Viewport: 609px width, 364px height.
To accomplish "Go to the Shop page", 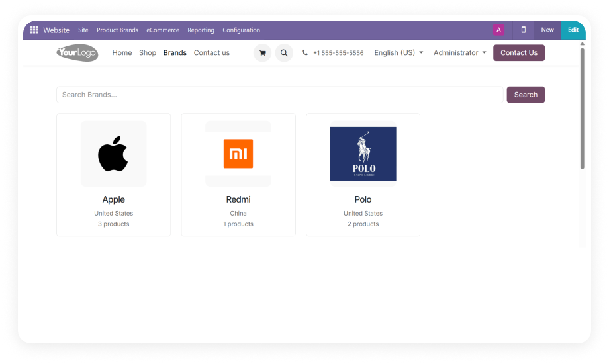I will 148,52.
